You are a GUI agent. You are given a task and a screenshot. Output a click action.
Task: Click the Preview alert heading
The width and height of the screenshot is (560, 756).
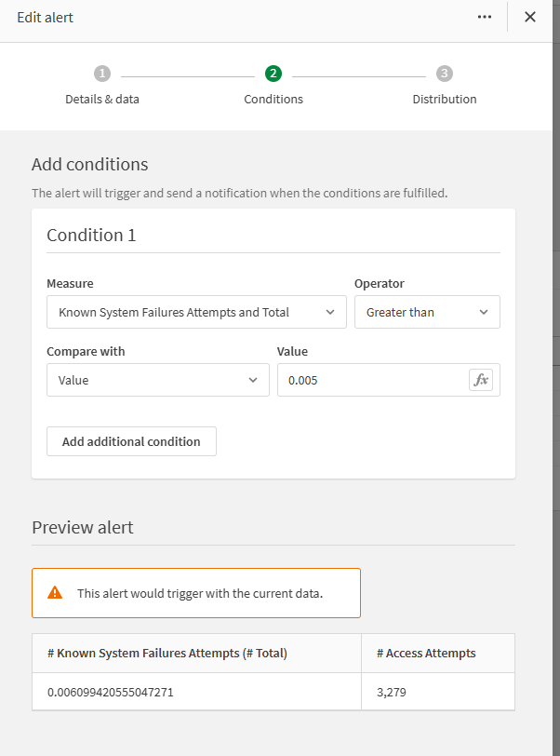pos(83,527)
